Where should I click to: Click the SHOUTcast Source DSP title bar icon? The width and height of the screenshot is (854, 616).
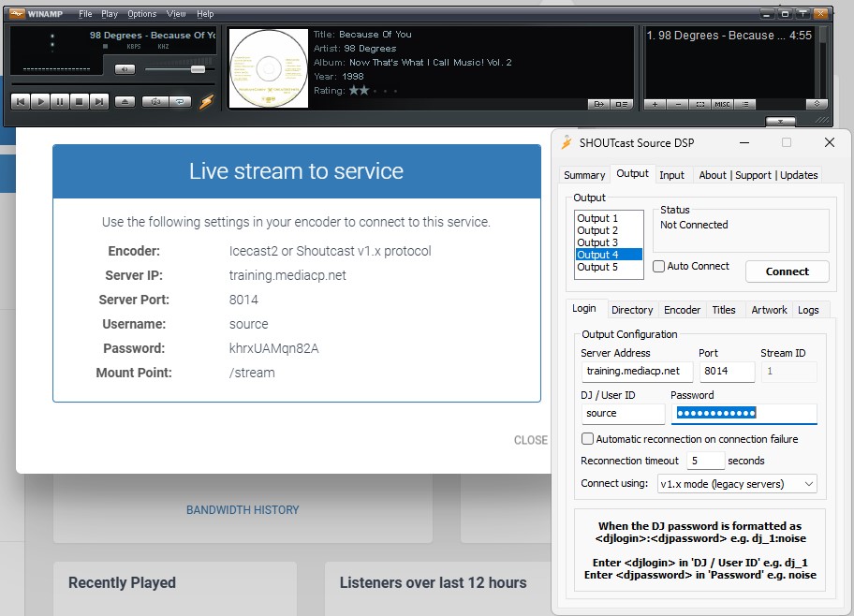[x=567, y=142]
